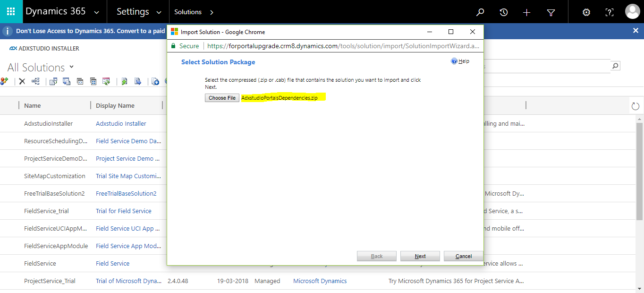Click the user profile avatar
644x293 pixels.
[632, 12]
